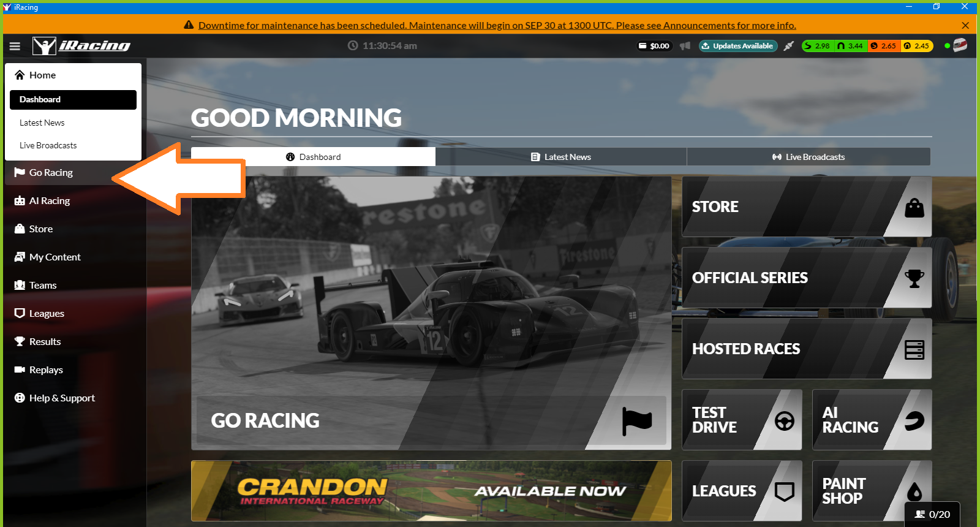
Task: Open the driver helmet profile menu
Action: tap(960, 45)
